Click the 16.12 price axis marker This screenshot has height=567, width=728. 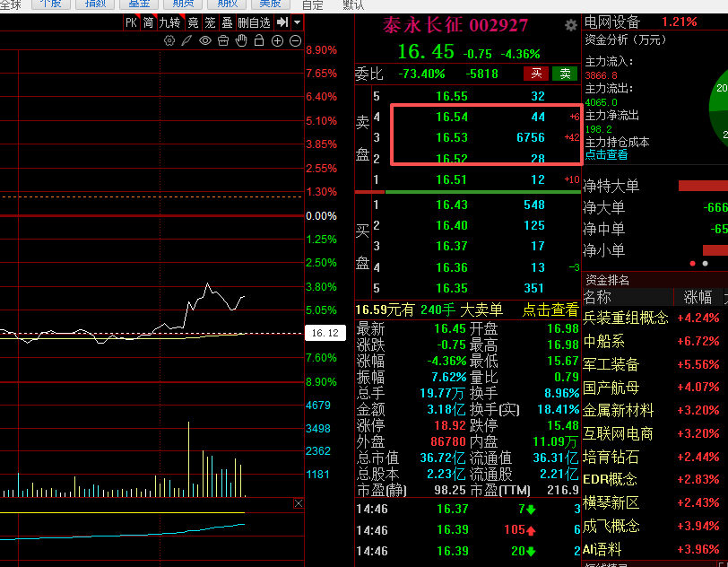(325, 333)
